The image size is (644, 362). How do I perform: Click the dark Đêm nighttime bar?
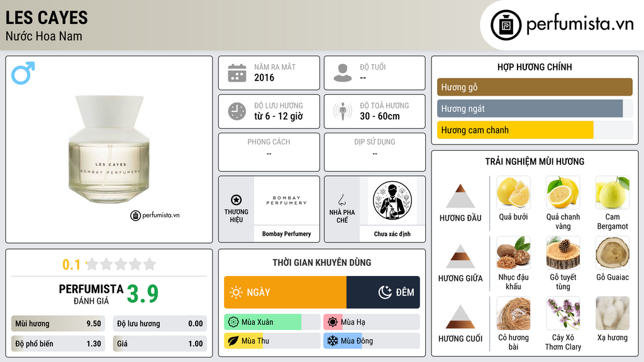[383, 292]
